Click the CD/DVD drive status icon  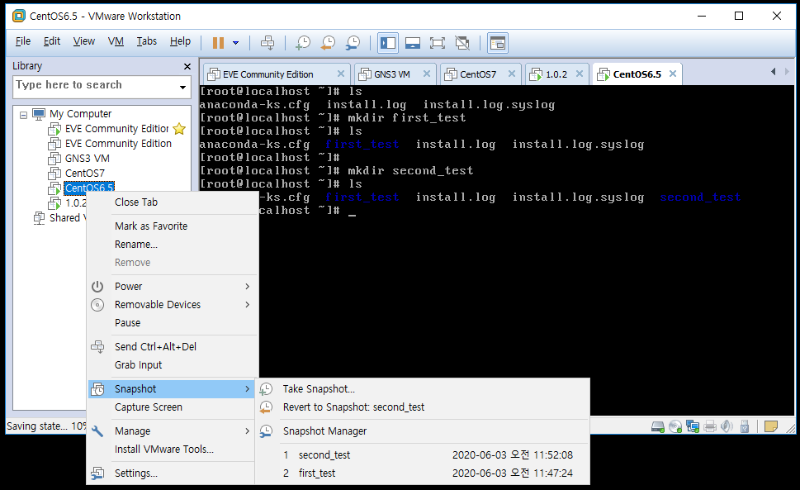675,426
